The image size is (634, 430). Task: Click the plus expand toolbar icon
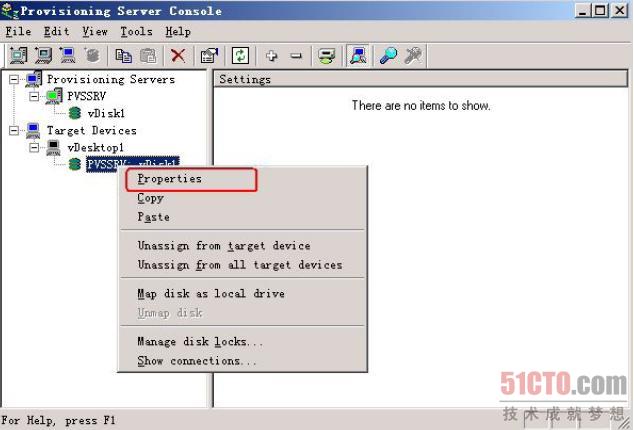(x=271, y=55)
